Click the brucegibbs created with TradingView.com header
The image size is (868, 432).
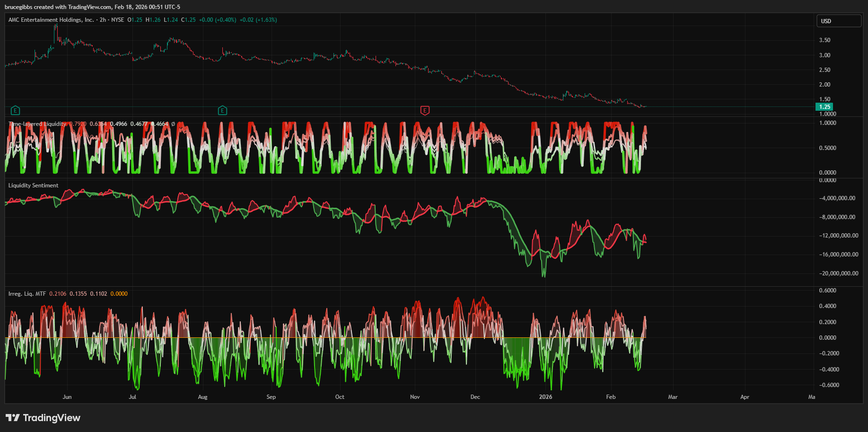pos(92,7)
